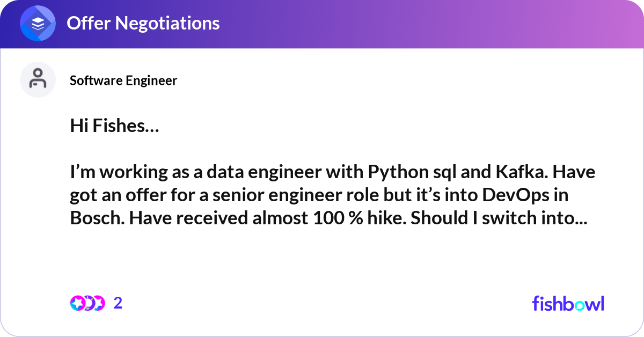This screenshot has height=337, width=644.
Task: Open the Offer Negotiations bowl title
Action: coord(143,23)
